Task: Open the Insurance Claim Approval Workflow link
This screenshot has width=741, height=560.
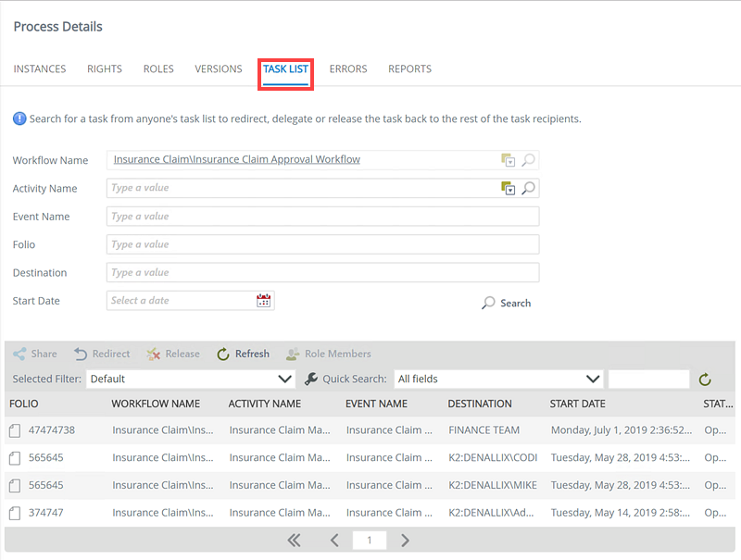Action: [x=237, y=159]
